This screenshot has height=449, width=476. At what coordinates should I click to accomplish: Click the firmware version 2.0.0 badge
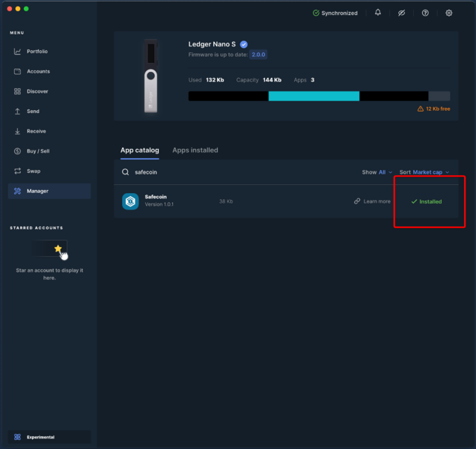click(x=258, y=55)
